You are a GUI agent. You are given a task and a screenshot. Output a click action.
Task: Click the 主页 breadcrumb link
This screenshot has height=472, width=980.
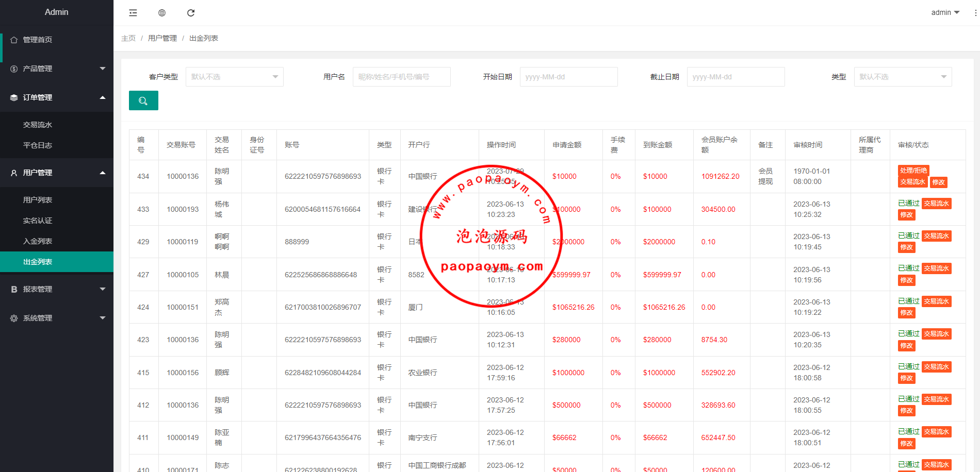pos(128,38)
